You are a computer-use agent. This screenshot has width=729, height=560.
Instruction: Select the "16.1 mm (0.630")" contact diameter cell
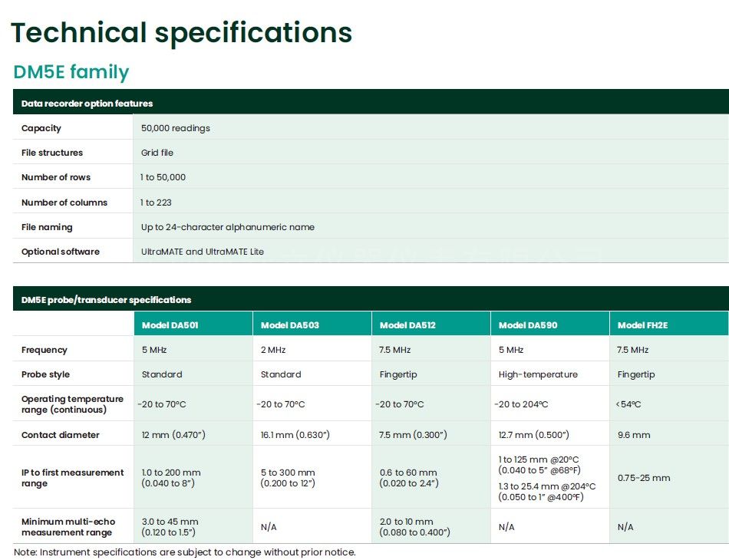(x=295, y=435)
